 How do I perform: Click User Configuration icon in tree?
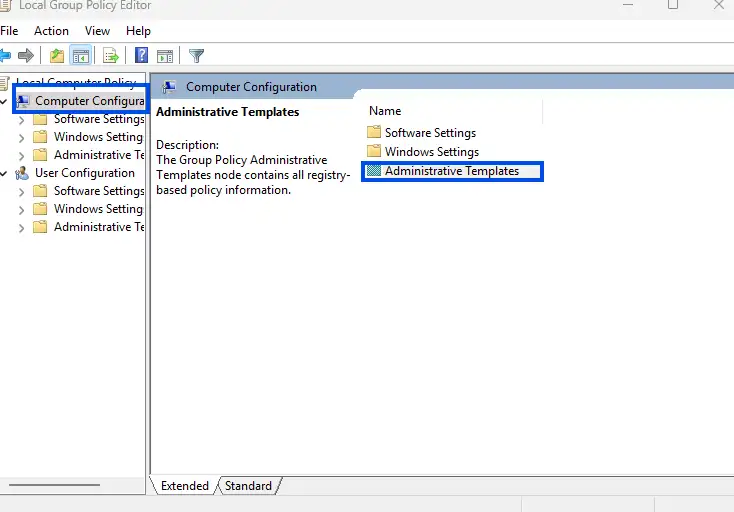22,173
